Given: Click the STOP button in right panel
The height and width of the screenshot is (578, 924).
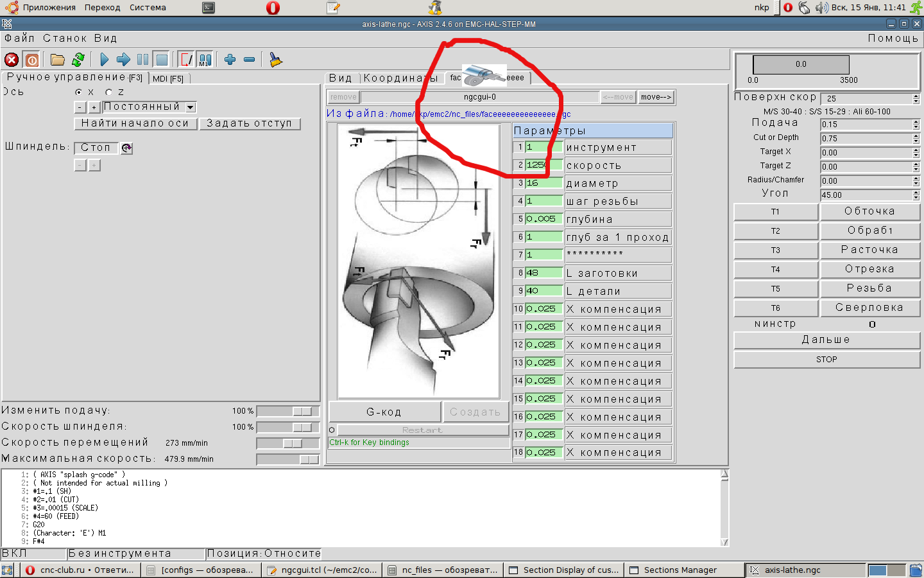Looking at the screenshot, I should pyautogui.click(x=826, y=360).
